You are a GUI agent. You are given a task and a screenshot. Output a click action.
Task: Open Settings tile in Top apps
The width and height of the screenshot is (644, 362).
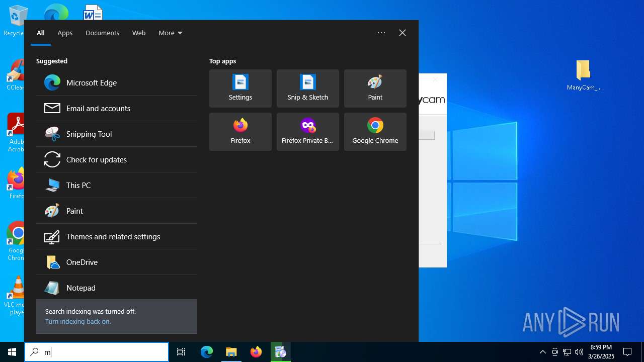pyautogui.click(x=240, y=88)
